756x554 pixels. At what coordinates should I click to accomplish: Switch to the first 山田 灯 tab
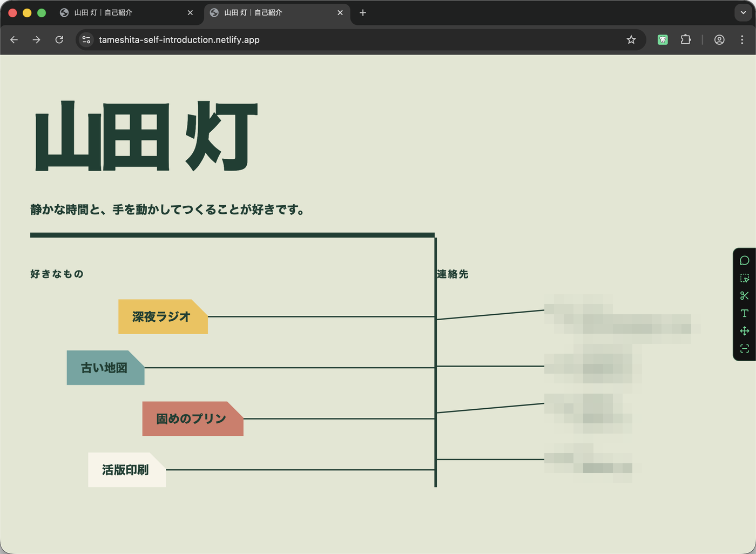click(127, 12)
